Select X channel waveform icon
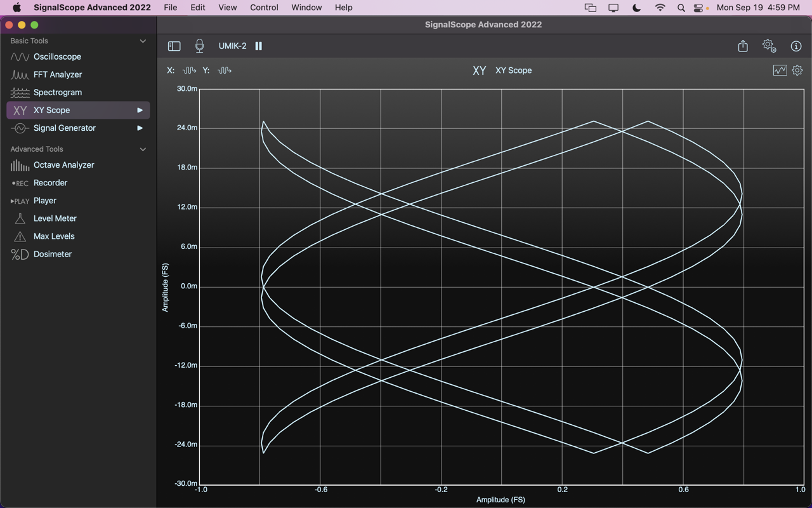Image resolution: width=812 pixels, height=508 pixels. pos(189,70)
